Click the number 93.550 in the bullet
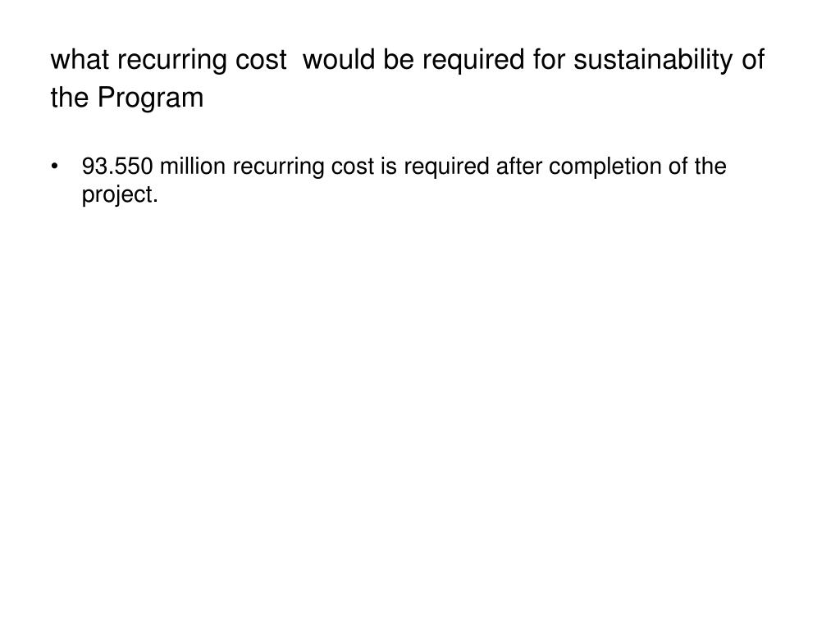The height and width of the screenshot is (630, 840). [x=117, y=166]
